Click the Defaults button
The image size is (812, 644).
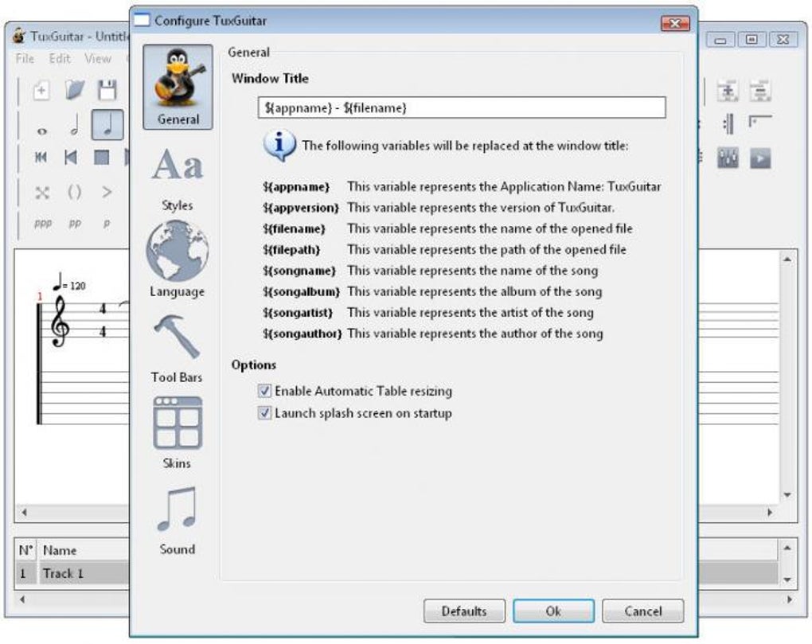464,611
